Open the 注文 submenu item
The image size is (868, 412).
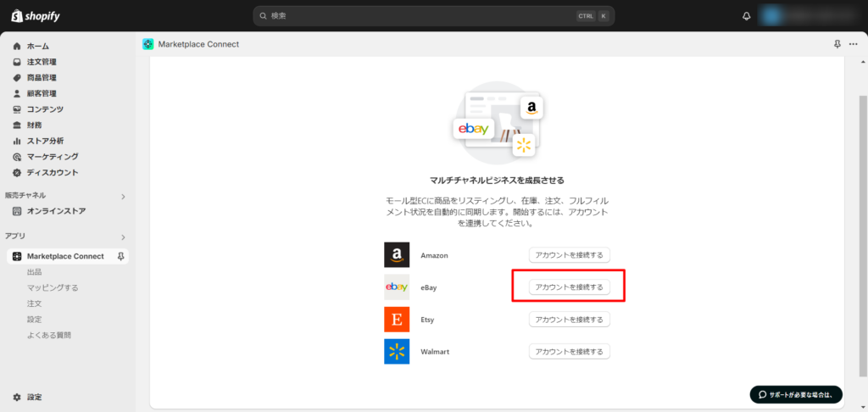pos(34,303)
